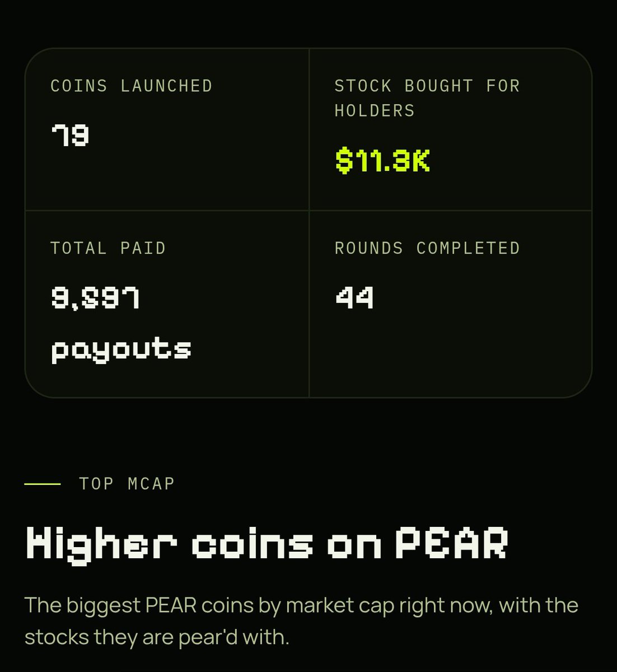
Task: Click the TOTAL PAID label
Action: coord(108,248)
